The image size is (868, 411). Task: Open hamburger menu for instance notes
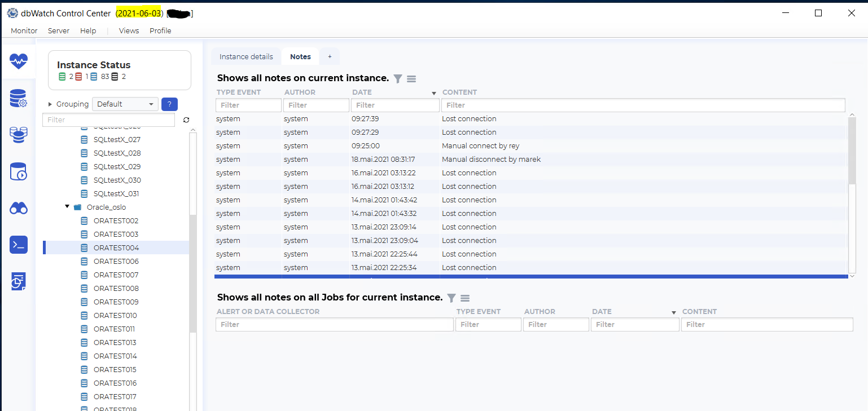411,79
